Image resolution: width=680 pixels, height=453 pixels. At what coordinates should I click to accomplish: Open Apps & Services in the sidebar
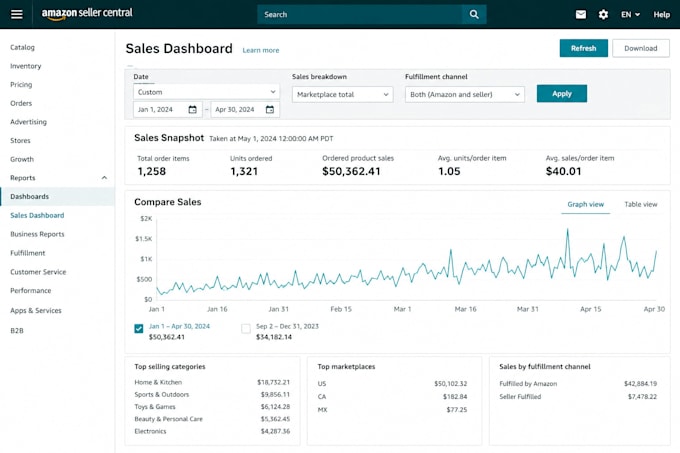36,310
